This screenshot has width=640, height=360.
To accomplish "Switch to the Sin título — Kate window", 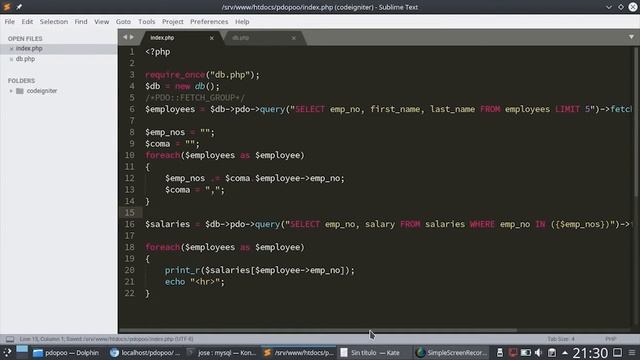I will [375, 353].
